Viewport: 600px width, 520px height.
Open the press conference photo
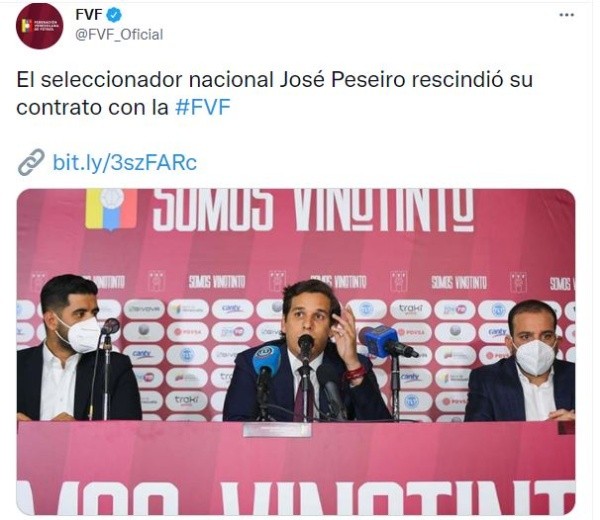pyautogui.click(x=296, y=351)
